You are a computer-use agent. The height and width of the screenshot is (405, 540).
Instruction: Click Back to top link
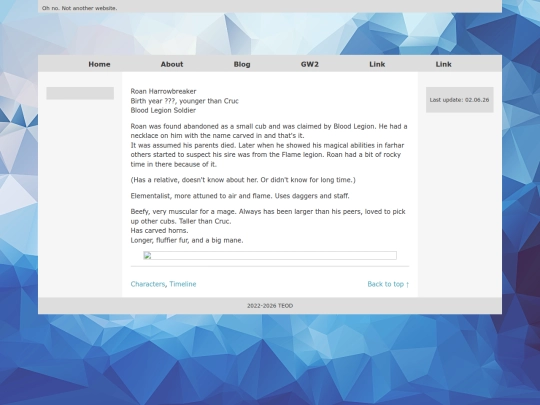coord(388,284)
